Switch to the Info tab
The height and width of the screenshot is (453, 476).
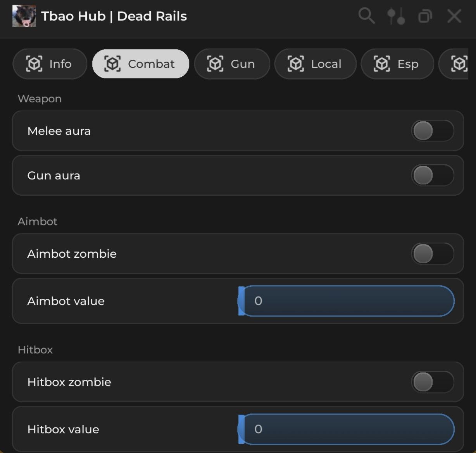(x=50, y=64)
